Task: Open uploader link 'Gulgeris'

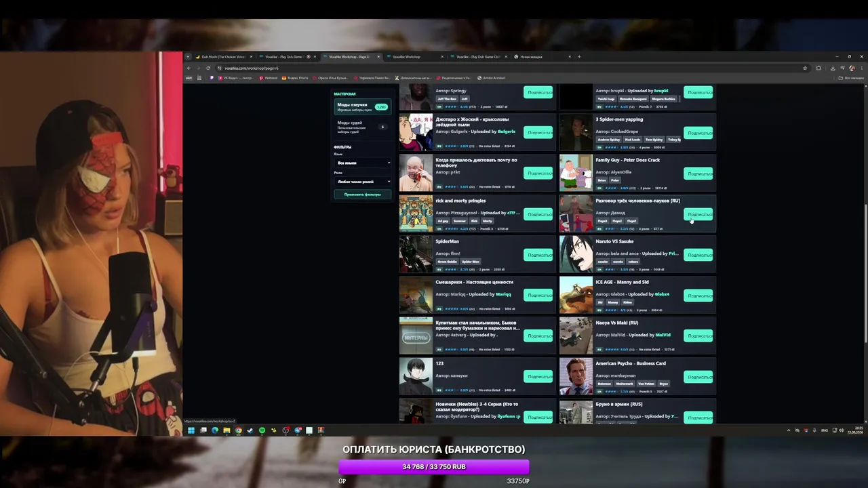Action: [507, 131]
